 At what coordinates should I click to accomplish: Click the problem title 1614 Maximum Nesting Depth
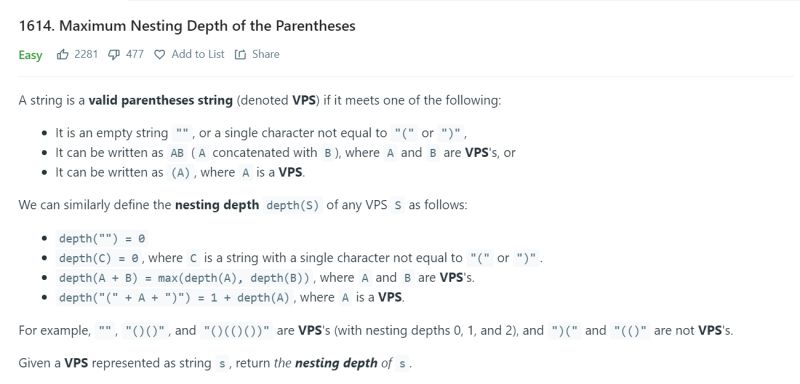click(187, 26)
